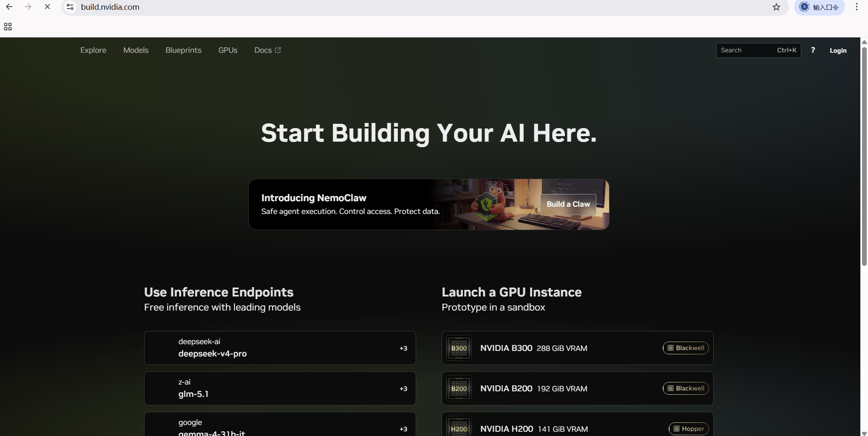
Task: Open Chrome three-dot menu
Action: (857, 7)
